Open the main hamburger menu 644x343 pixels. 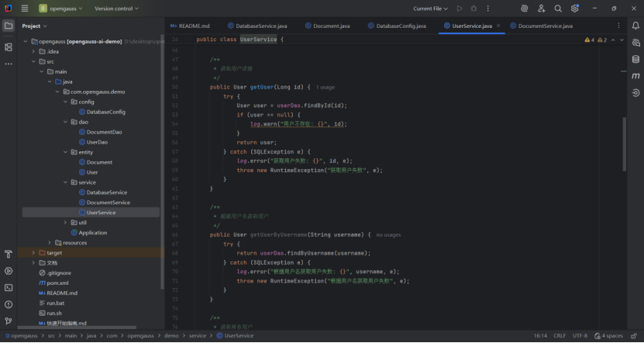[25, 9]
